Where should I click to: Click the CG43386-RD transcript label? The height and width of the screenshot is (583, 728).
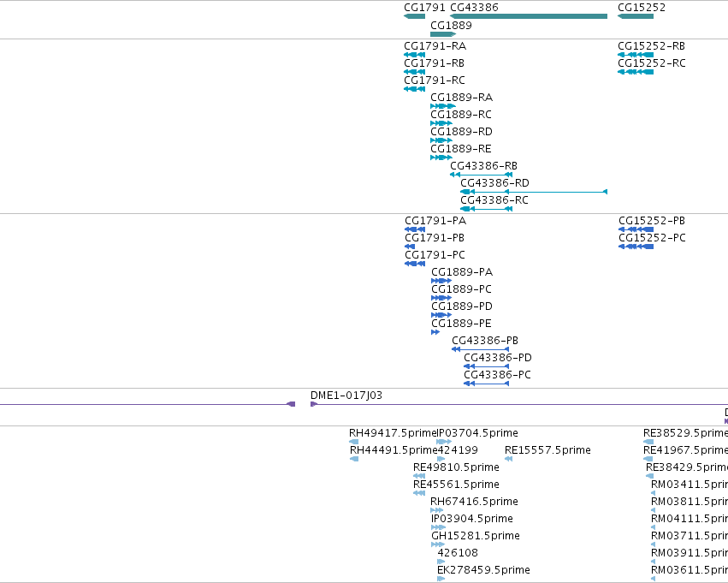coord(495,183)
